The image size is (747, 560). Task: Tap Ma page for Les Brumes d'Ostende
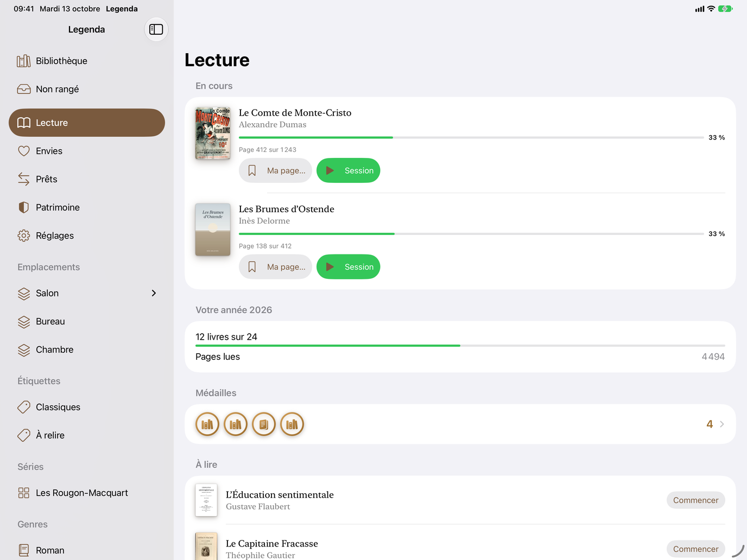coord(275,267)
